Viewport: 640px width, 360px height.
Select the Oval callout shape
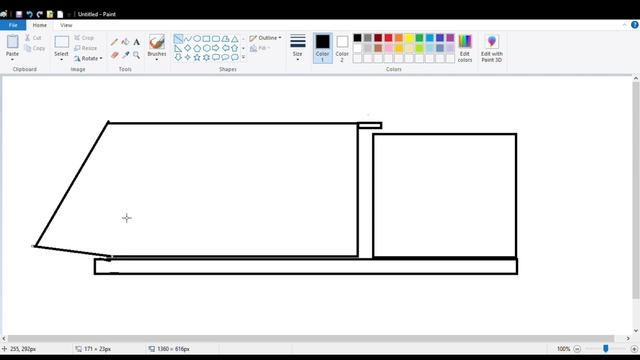coord(225,57)
